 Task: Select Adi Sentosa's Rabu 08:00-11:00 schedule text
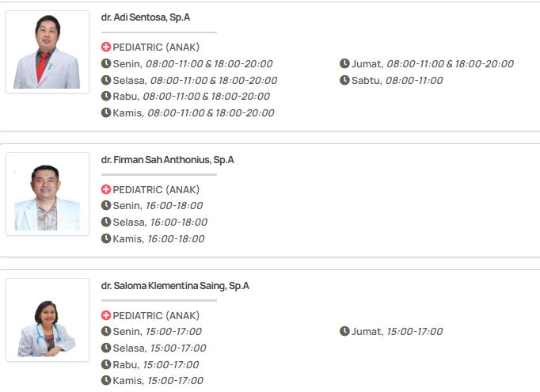coord(206,97)
